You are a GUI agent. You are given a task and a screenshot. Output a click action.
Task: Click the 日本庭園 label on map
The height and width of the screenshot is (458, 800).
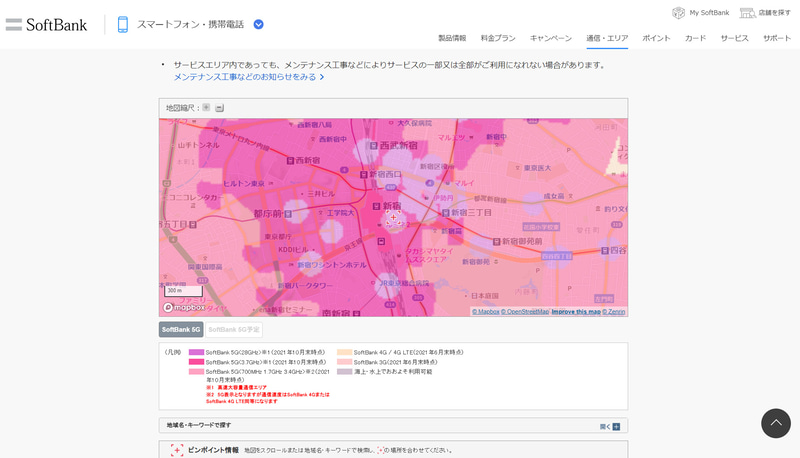(x=485, y=296)
